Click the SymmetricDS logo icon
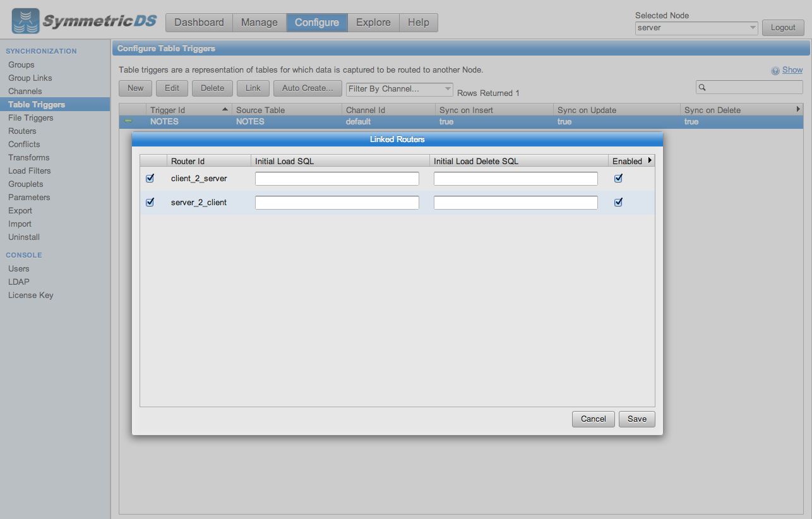The height and width of the screenshot is (519, 812). (25, 21)
